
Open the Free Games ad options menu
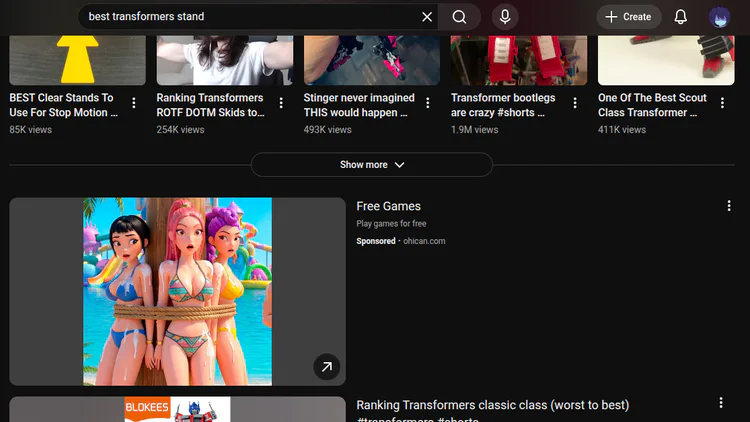tap(728, 206)
